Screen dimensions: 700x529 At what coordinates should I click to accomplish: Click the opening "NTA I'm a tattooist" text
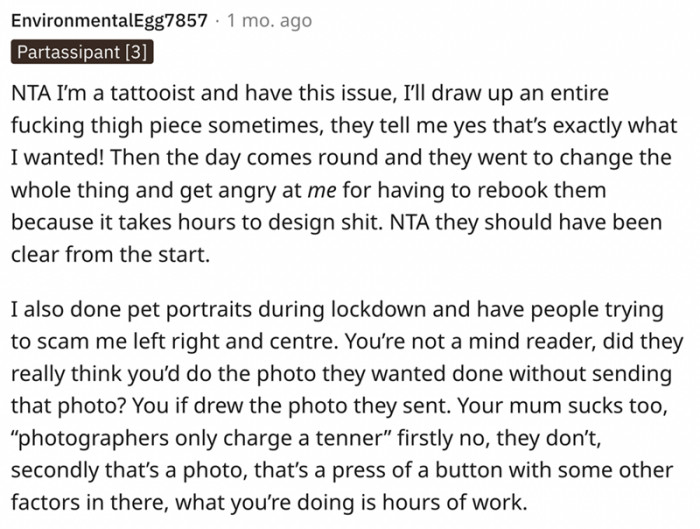[x=108, y=92]
